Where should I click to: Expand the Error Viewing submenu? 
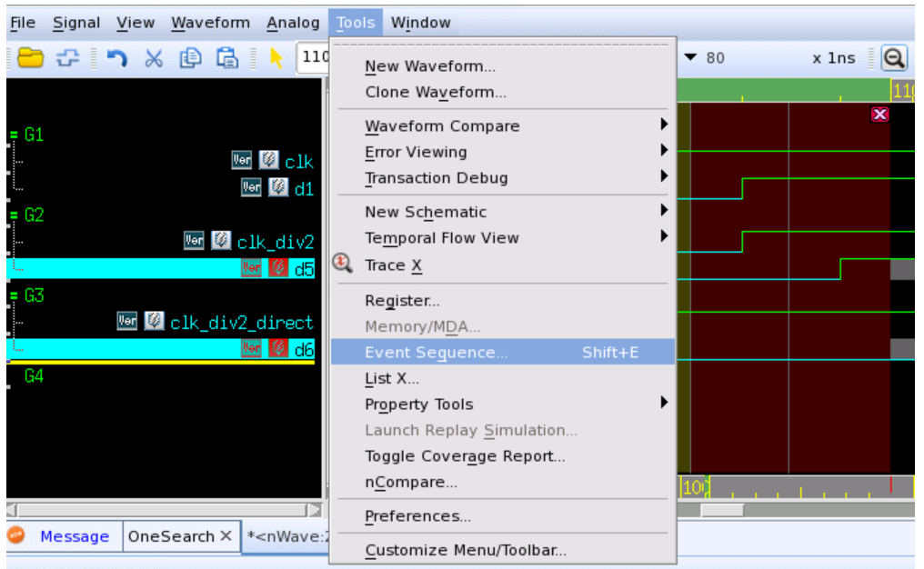(664, 150)
